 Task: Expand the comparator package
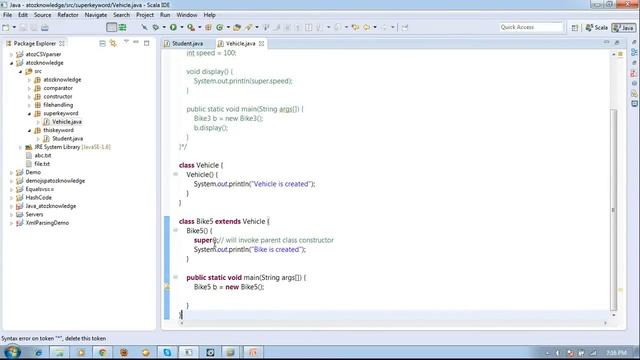coord(29,88)
